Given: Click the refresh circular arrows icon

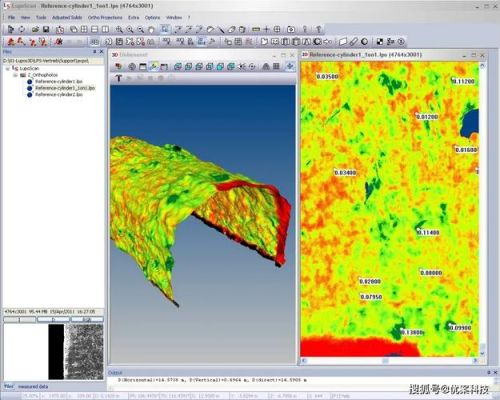Looking at the screenshot, I should click(22, 29).
